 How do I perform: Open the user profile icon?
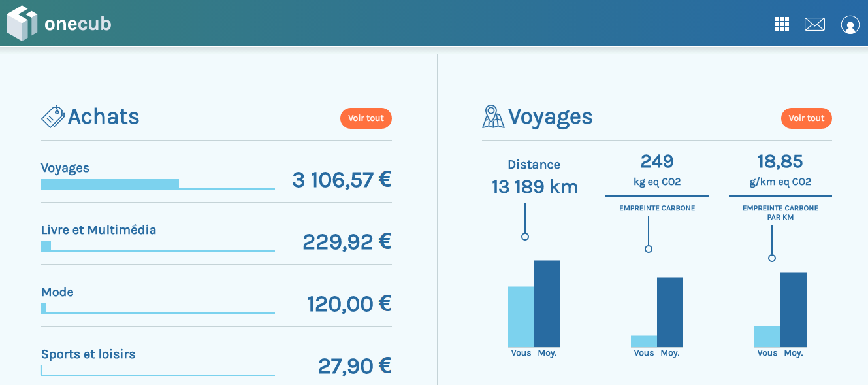tap(850, 25)
